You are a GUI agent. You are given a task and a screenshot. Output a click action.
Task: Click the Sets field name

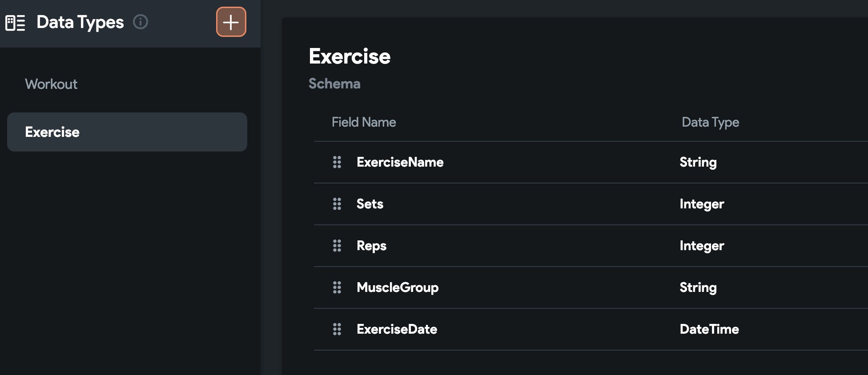(x=370, y=204)
